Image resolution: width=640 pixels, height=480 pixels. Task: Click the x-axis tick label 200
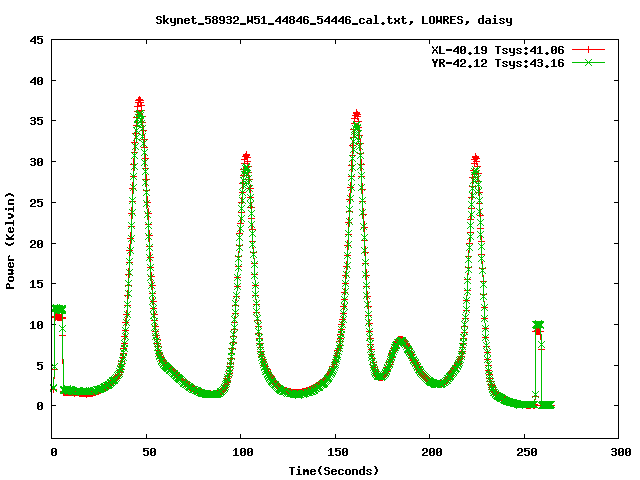pyautogui.click(x=432, y=452)
